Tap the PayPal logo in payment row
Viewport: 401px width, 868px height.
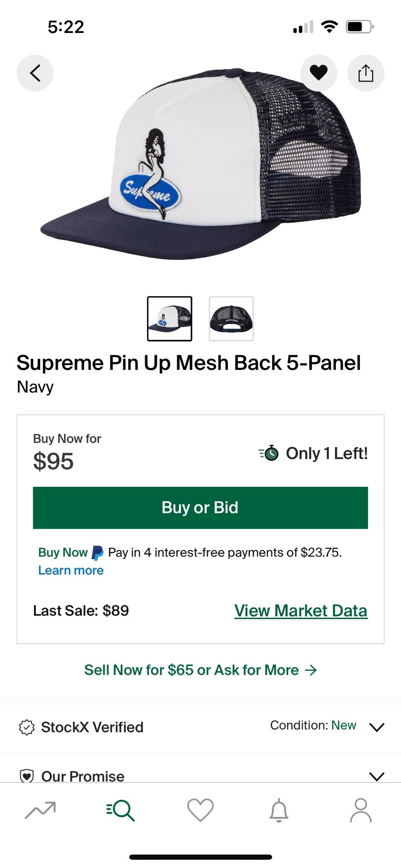point(96,552)
